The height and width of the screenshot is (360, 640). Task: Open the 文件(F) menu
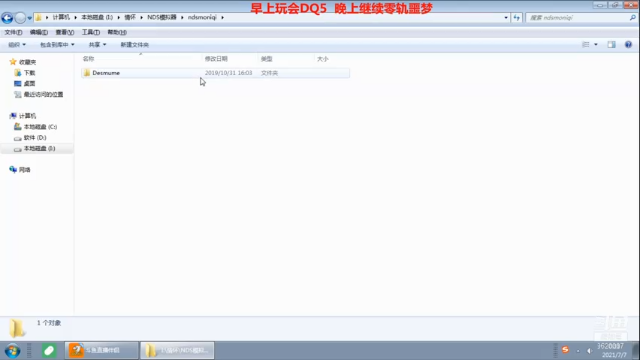coord(13,32)
